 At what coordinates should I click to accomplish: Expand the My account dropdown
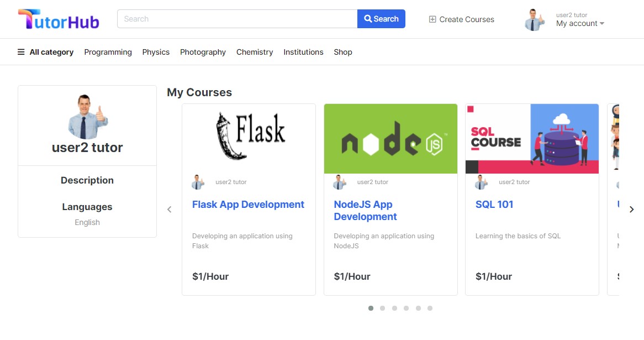(x=580, y=23)
